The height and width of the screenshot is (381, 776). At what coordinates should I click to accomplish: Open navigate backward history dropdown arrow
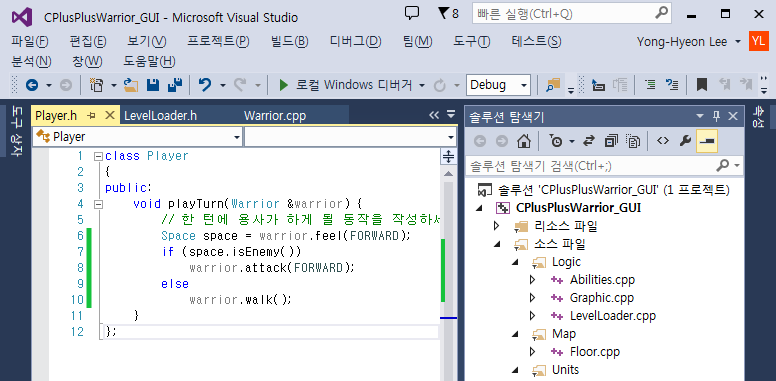point(48,86)
